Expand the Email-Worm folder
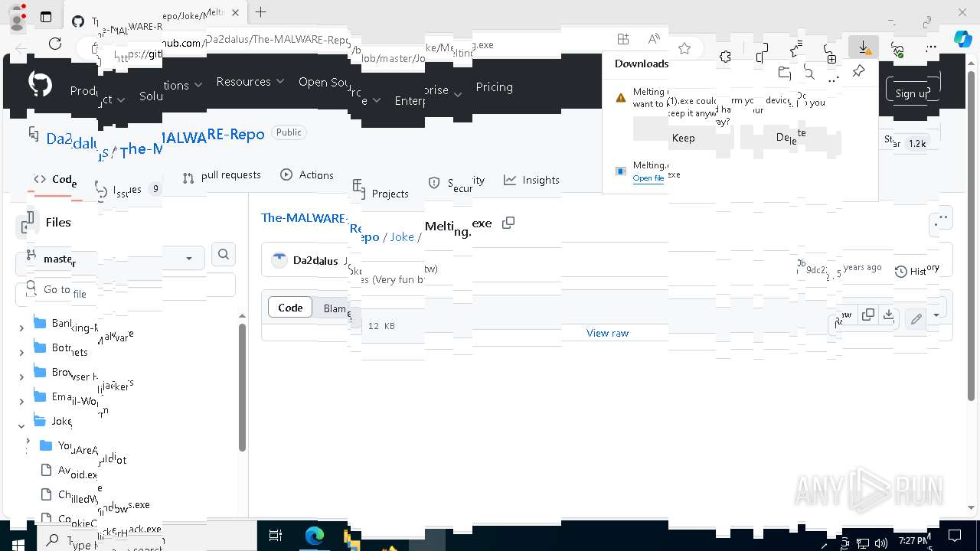 [x=21, y=401]
